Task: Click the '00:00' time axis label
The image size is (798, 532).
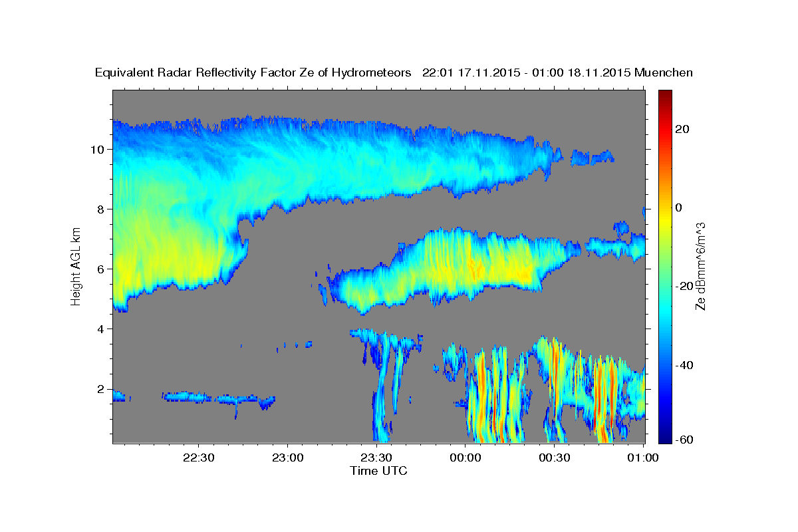Action: pyautogui.click(x=465, y=458)
